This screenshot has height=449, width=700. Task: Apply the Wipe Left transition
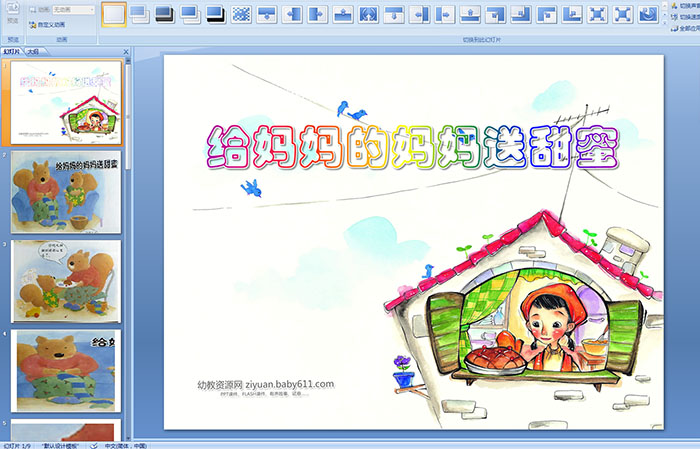(x=292, y=14)
